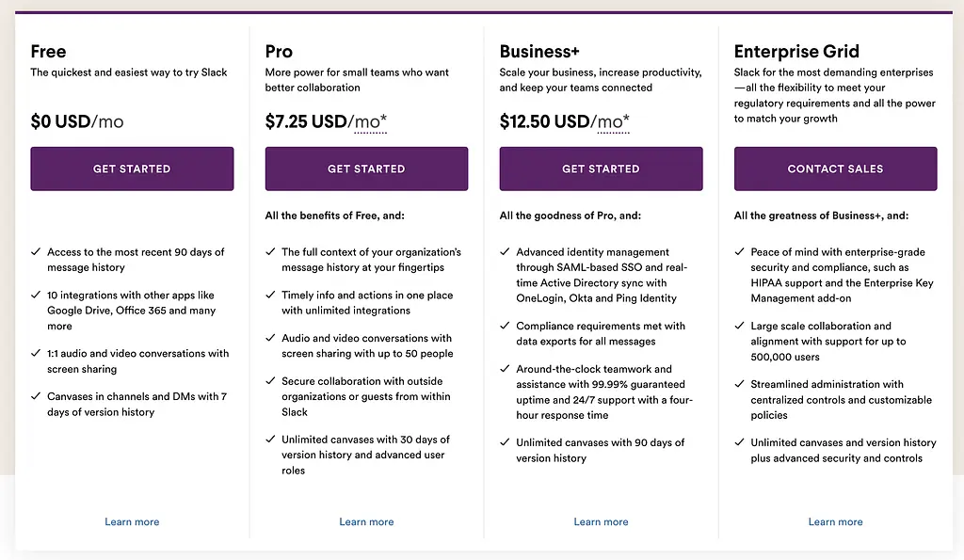Click checkmark beside SAML-based SSO feature

505,251
